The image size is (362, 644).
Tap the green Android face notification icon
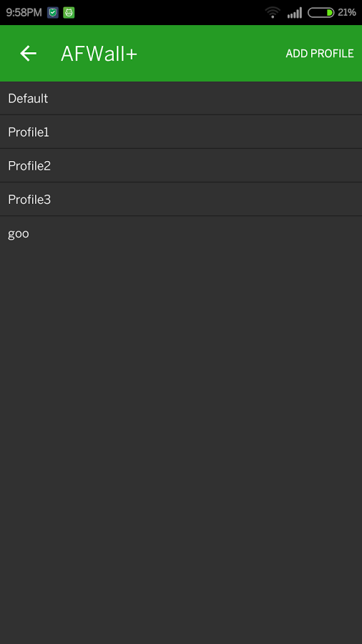[69, 12]
